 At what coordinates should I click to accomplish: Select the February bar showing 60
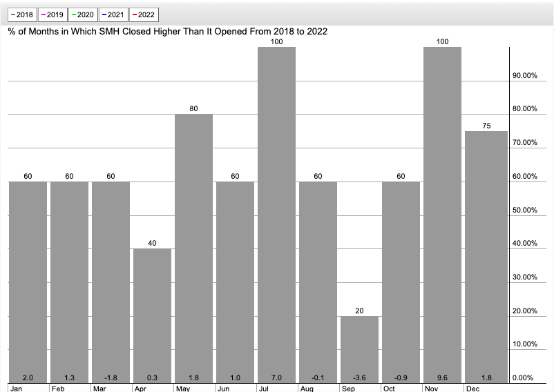(x=69, y=282)
